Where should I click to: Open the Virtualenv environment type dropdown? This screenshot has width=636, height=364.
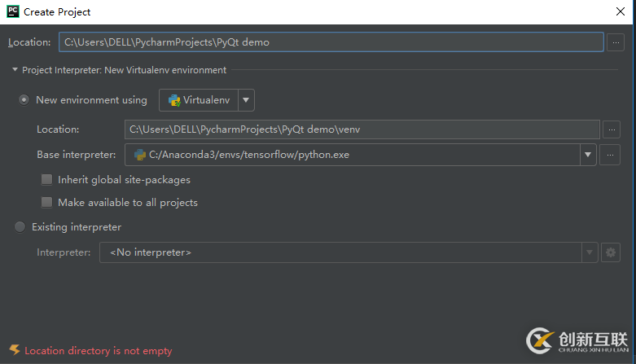(246, 101)
